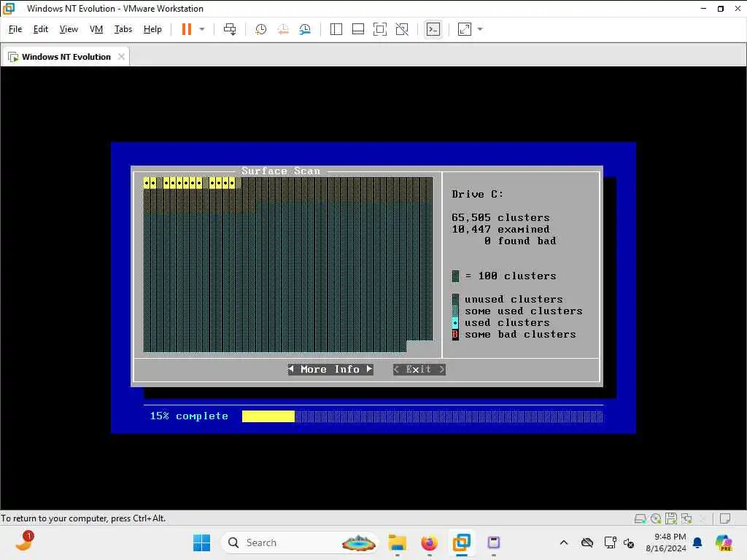Click the used clusters legend swatch
This screenshot has width=747, height=560.
point(455,323)
